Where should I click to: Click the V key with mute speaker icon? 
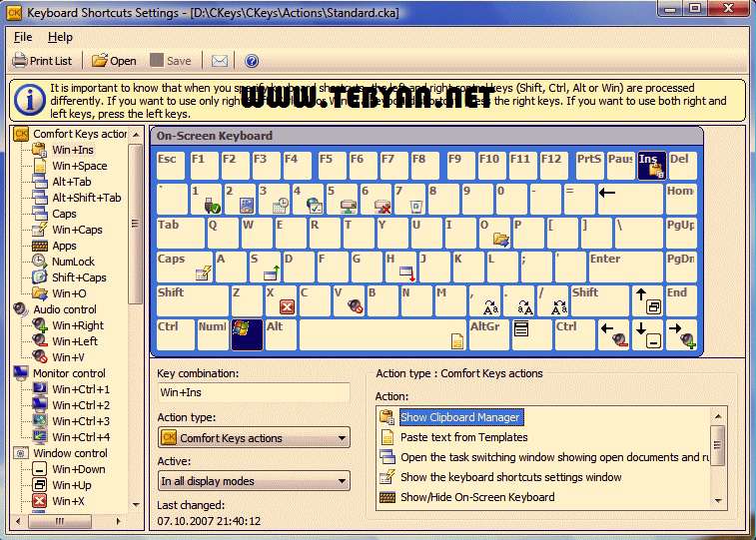click(349, 300)
